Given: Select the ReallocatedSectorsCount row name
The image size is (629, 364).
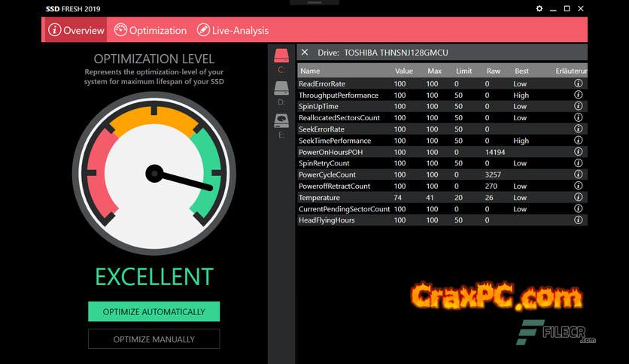Looking at the screenshot, I should click(339, 118).
